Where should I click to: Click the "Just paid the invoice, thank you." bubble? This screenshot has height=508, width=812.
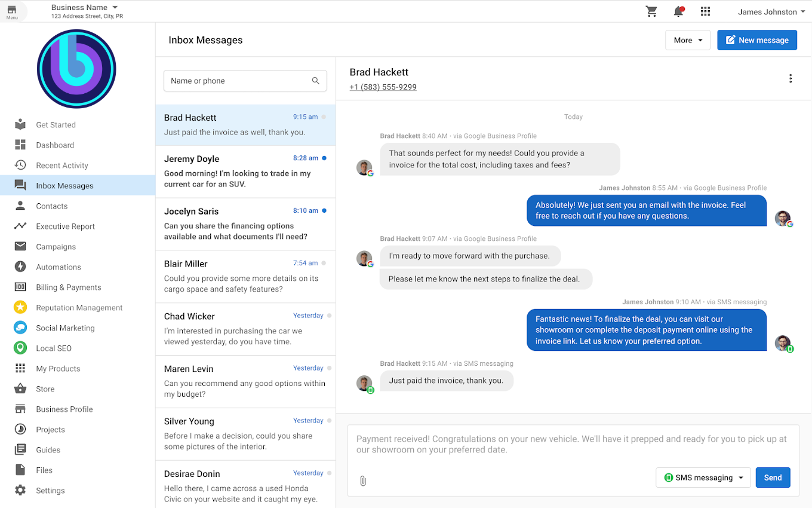447,381
